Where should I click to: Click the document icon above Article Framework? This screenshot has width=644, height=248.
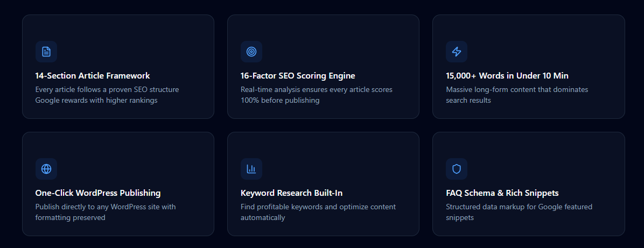point(46,52)
